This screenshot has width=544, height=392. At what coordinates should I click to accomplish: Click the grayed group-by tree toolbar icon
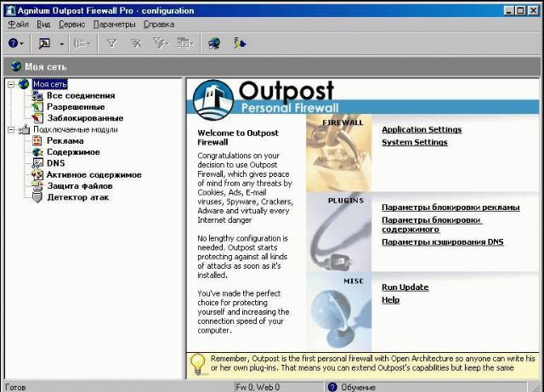tap(80, 43)
